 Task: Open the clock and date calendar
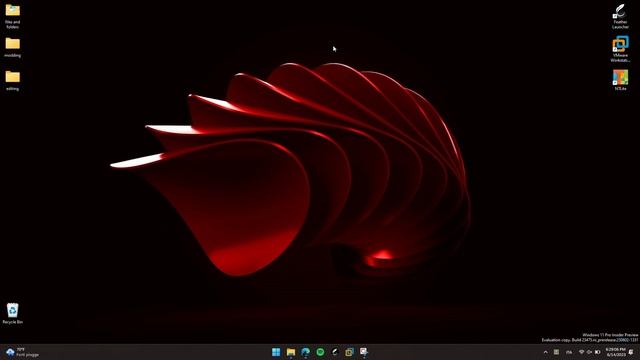pos(616,352)
